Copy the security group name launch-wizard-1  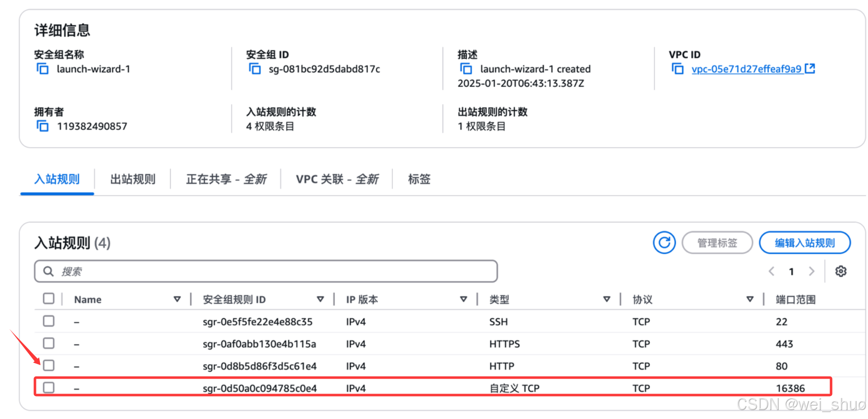click(x=43, y=69)
